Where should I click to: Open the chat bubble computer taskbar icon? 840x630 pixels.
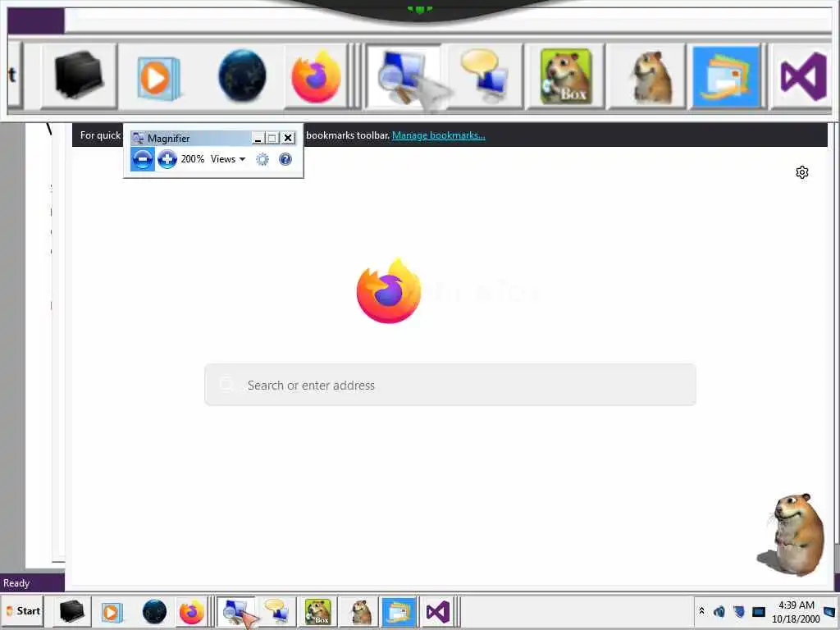(278, 612)
